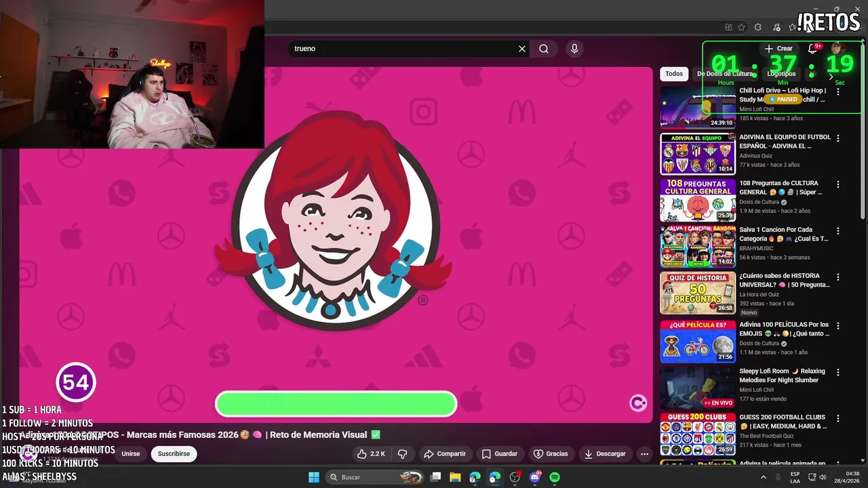The width and height of the screenshot is (868, 488).
Task: Click the Wendy's logo video player
Action: pyautogui.click(x=336, y=244)
